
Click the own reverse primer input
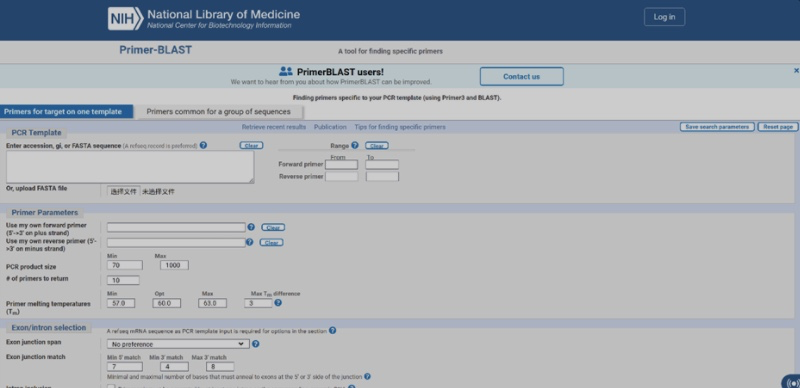click(x=177, y=242)
